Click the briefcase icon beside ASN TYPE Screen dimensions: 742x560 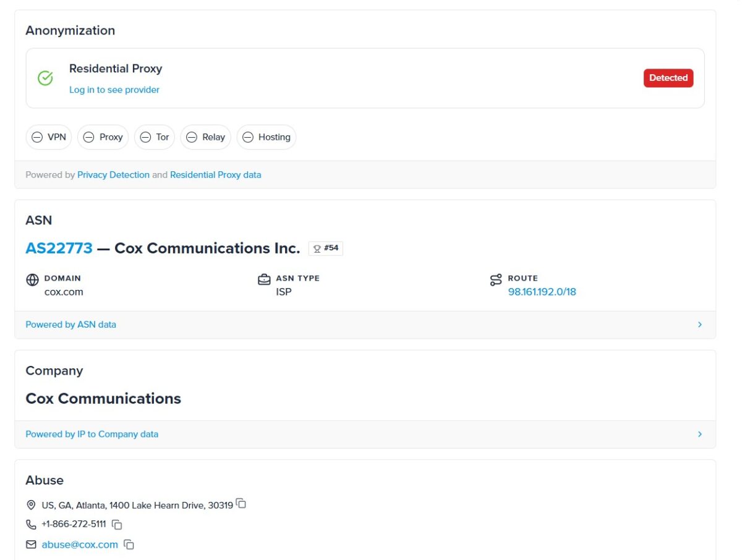pos(264,280)
